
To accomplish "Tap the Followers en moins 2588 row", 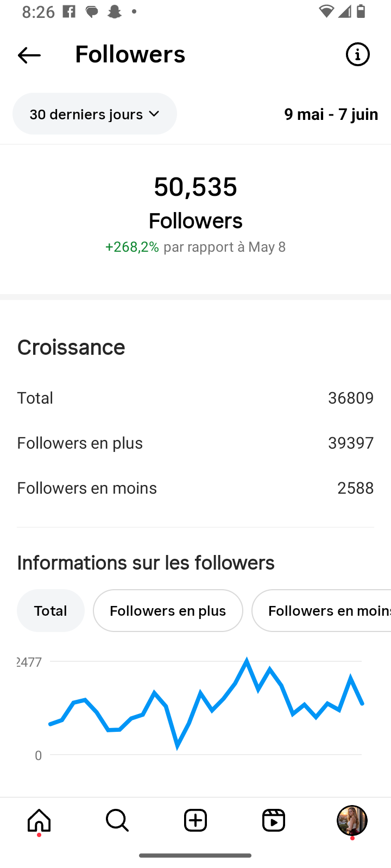I will [x=195, y=488].
